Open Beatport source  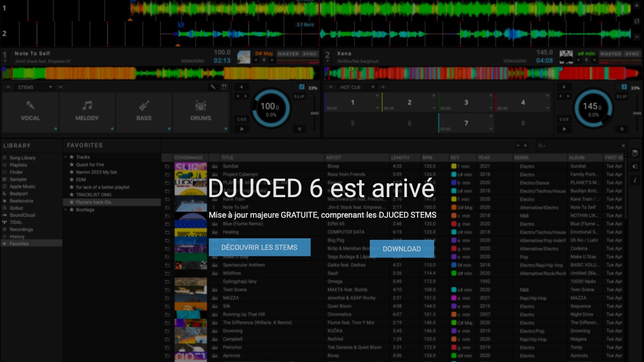point(19,194)
